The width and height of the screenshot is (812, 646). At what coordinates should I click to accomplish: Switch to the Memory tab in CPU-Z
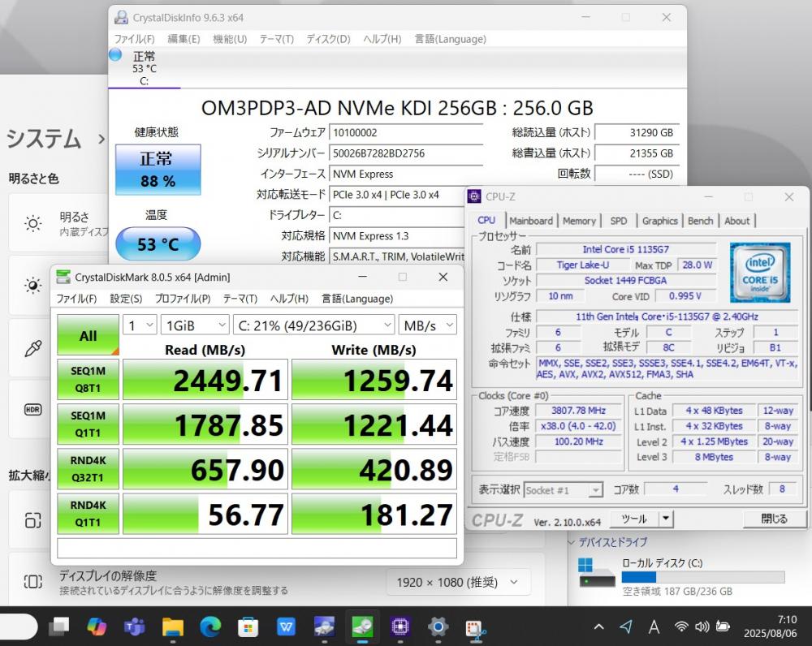pyautogui.click(x=579, y=221)
